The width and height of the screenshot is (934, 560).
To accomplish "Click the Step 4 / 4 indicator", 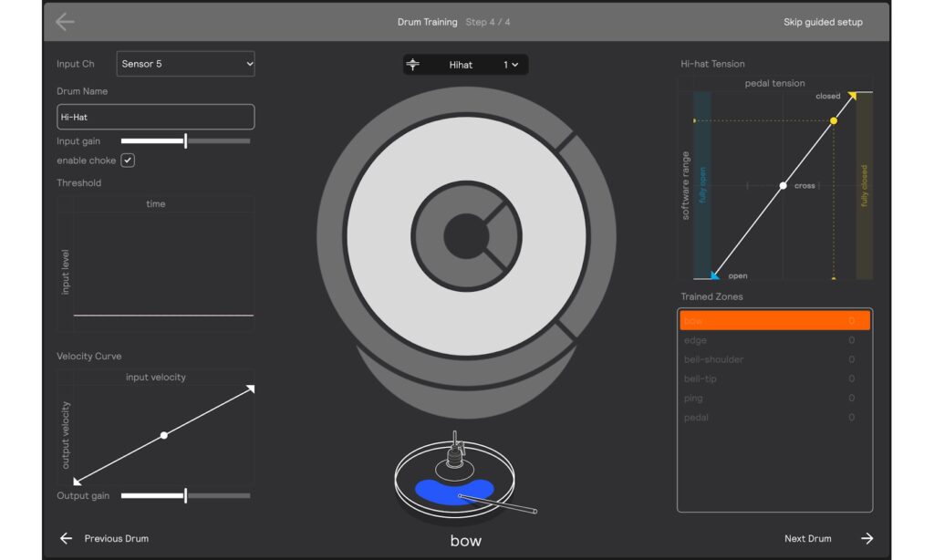I will (x=488, y=22).
